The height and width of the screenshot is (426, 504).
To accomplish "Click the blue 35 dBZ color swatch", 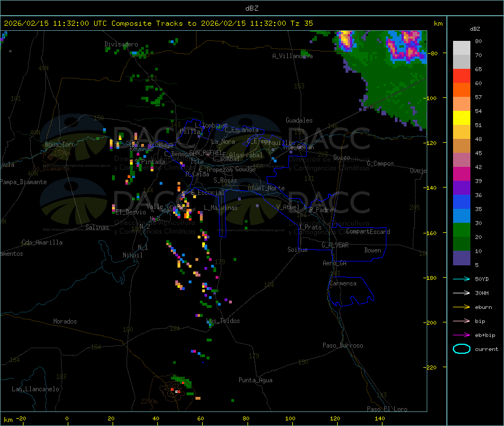I will (461, 202).
